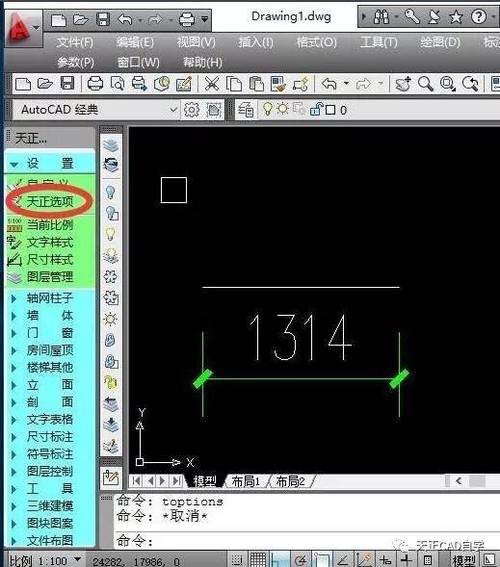Click the sun icon in vertical layer toolbar
The width and height of the screenshot is (500, 567).
110,319
